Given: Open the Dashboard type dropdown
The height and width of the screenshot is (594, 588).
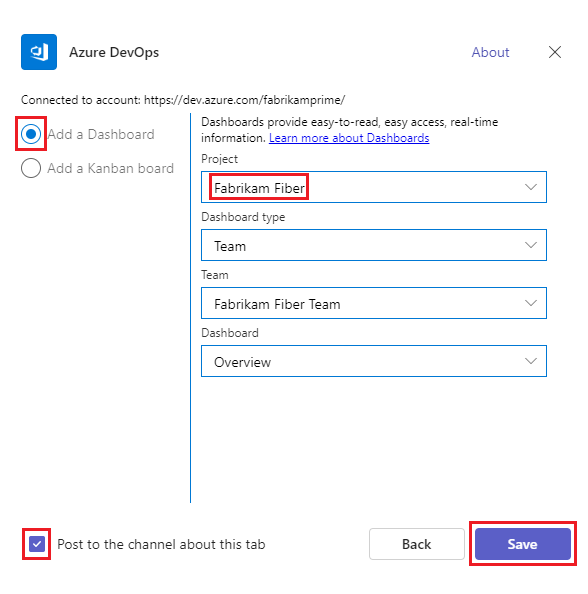Looking at the screenshot, I should tap(374, 245).
